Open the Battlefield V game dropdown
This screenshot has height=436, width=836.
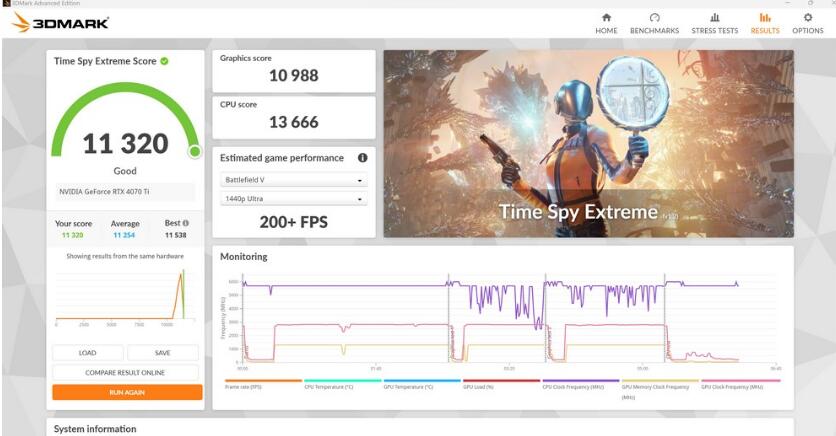pos(294,180)
